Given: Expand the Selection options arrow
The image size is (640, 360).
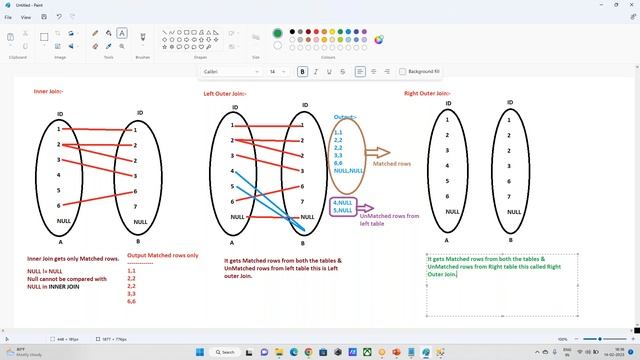Looking at the screenshot, I should click(44, 46).
